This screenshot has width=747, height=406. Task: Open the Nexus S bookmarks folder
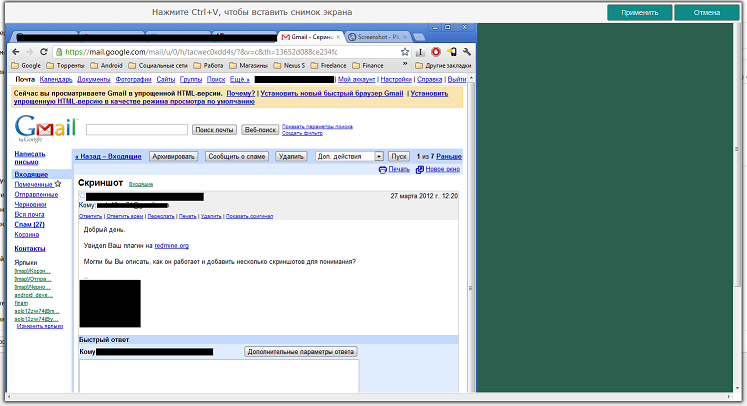289,65
